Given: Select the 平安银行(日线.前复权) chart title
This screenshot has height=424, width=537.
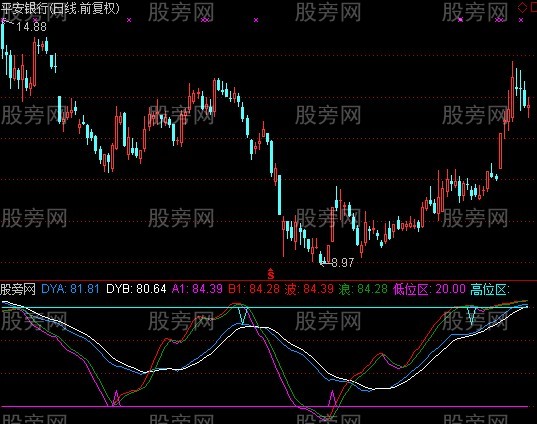Looking at the screenshot, I should [x=60, y=8].
